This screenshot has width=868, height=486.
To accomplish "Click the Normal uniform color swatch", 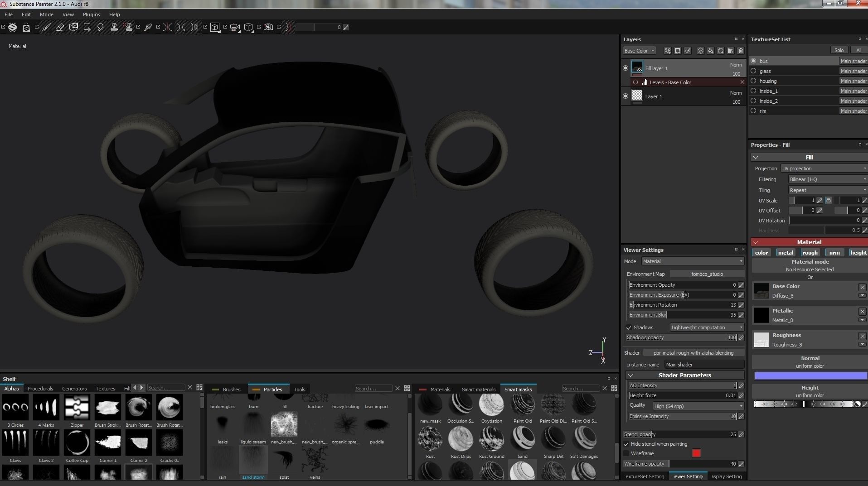I will click(810, 375).
